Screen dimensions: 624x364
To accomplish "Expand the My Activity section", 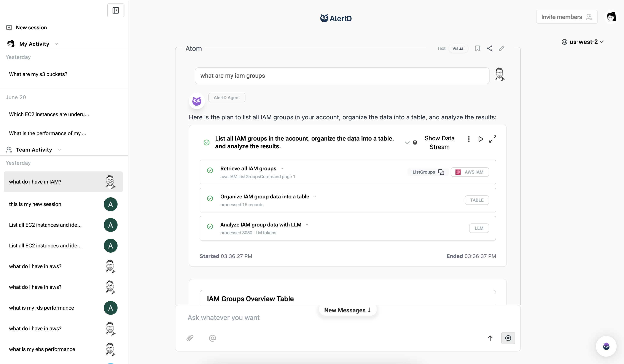I will (x=56, y=44).
